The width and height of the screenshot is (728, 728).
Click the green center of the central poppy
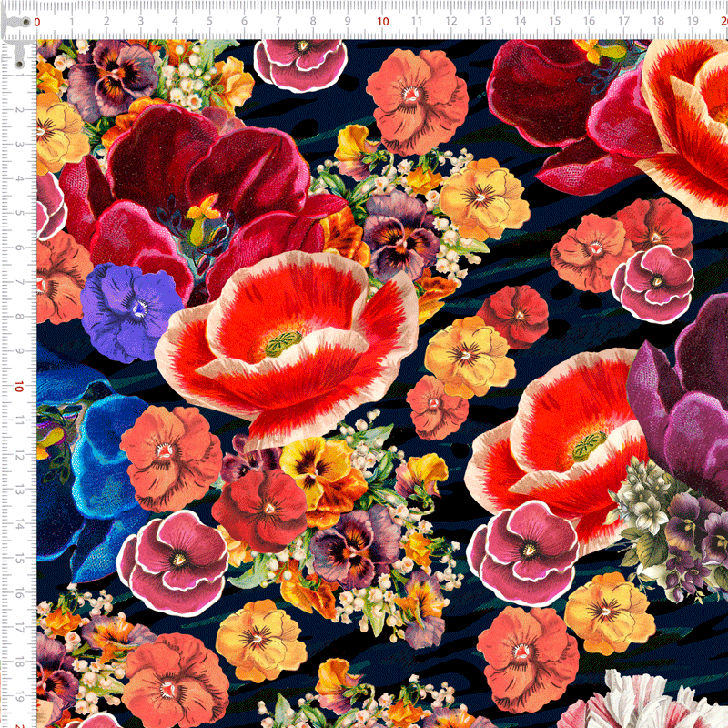pyautogui.click(x=284, y=343)
